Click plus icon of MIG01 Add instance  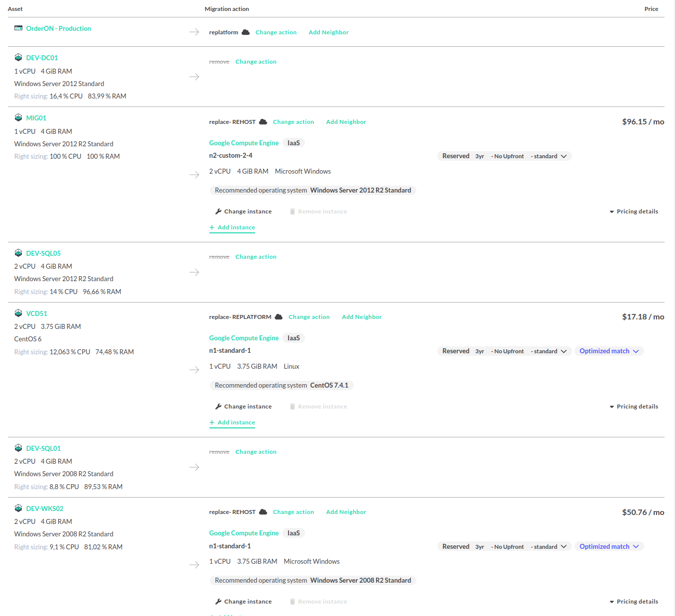[x=212, y=227]
